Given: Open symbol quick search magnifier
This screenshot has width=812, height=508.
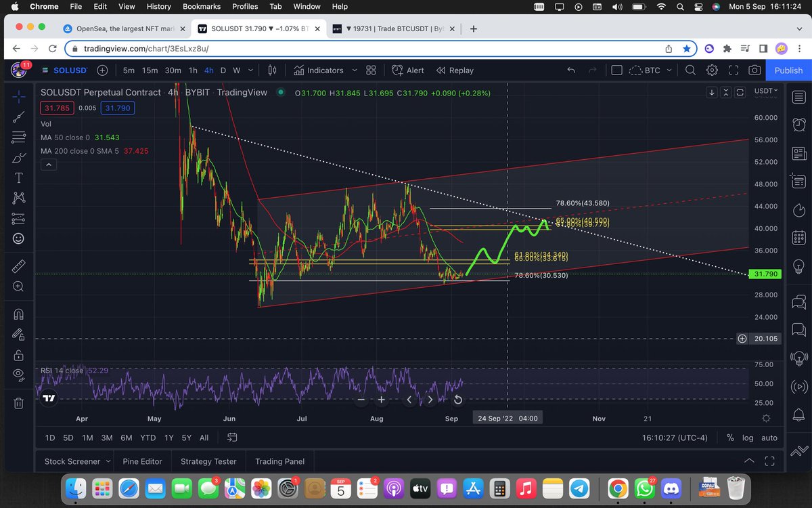Looking at the screenshot, I should tap(690, 70).
